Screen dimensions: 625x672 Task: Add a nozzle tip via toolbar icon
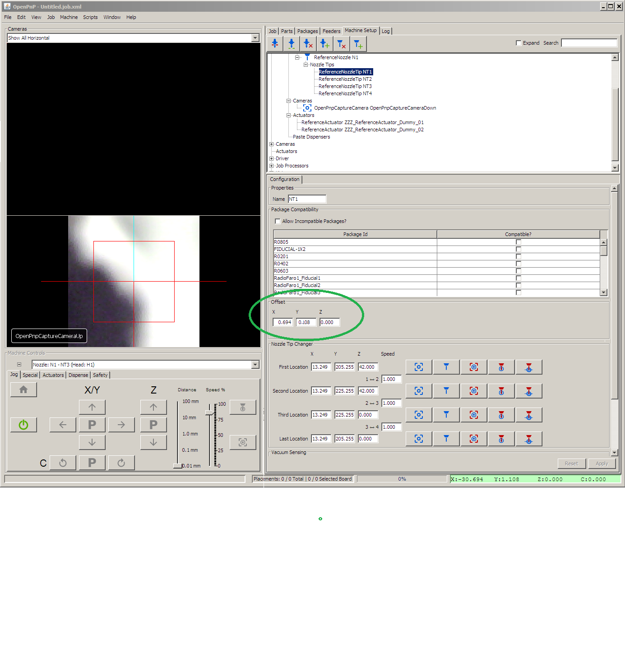click(x=358, y=44)
